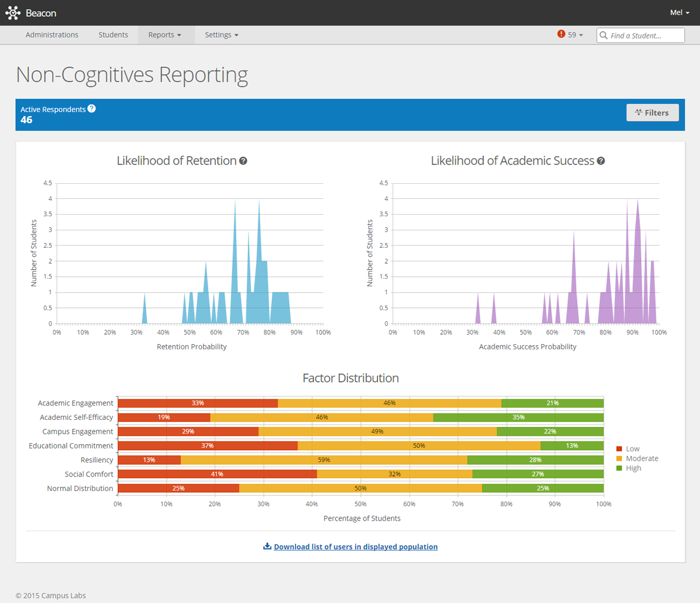Expand the Settings dropdown
The width and height of the screenshot is (700, 603).
tap(220, 34)
